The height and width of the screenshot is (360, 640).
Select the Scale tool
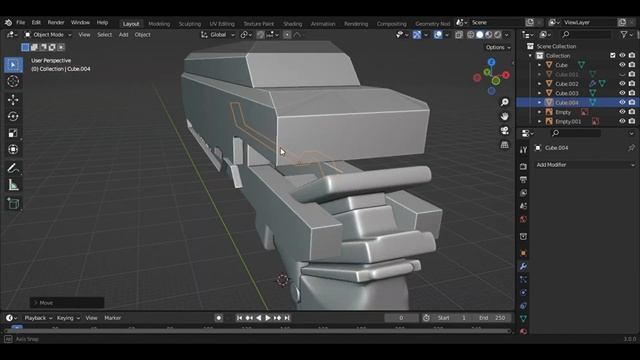[x=13, y=133]
